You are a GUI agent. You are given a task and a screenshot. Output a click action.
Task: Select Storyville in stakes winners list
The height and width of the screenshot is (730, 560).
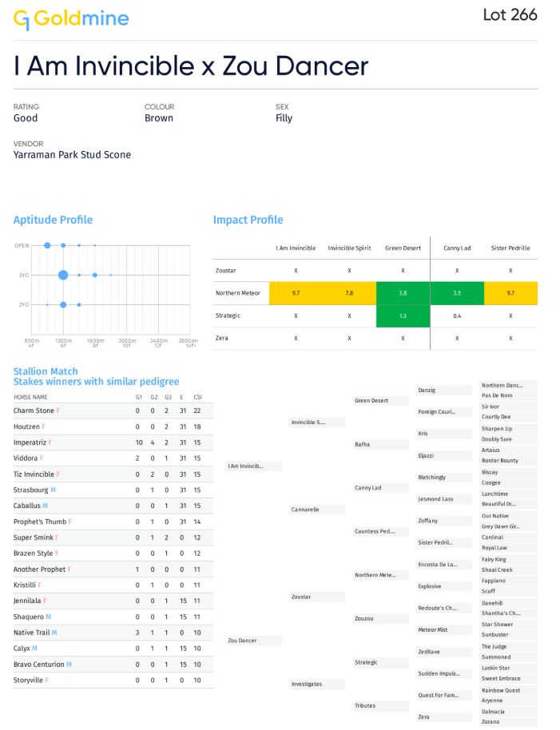(28, 680)
